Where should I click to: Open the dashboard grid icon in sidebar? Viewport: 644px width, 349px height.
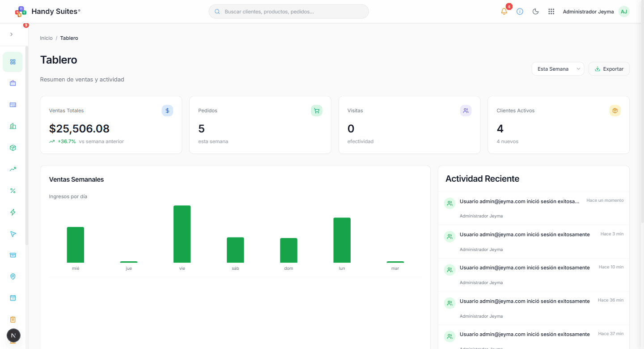click(13, 62)
